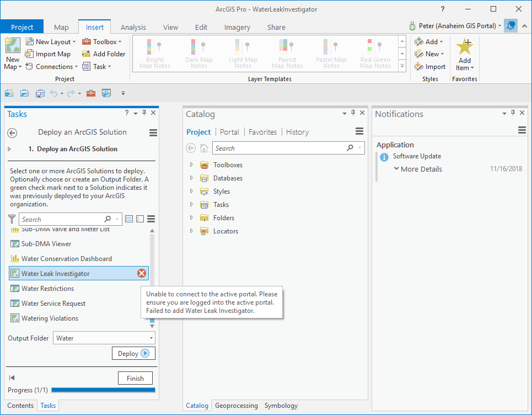532x415 pixels.
Task: Expand step 1 Deploy an ArcGIS Solution
Action: pos(9,149)
